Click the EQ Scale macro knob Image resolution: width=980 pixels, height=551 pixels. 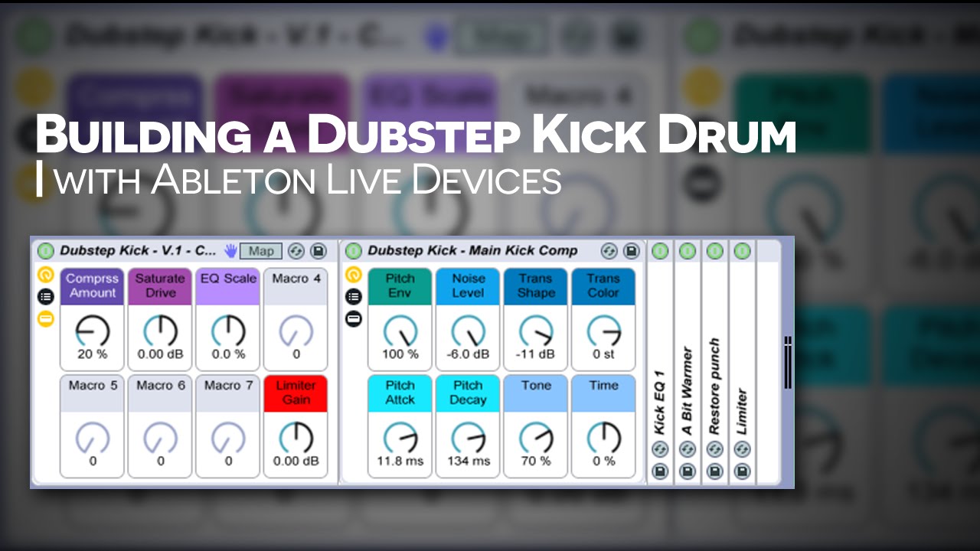click(x=228, y=331)
